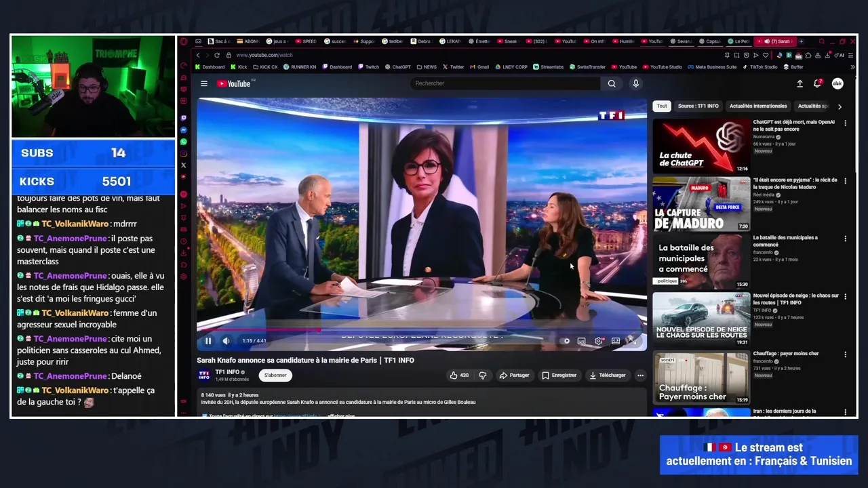Open options for ChatGPT est déjà mort video
Screen dimensions: 868x488
tap(845, 123)
